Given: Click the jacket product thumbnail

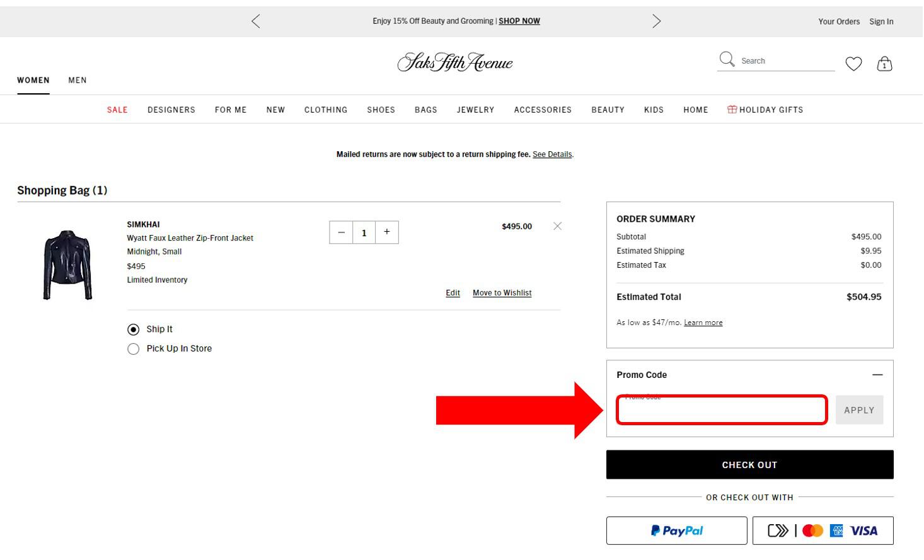Looking at the screenshot, I should click(x=67, y=265).
